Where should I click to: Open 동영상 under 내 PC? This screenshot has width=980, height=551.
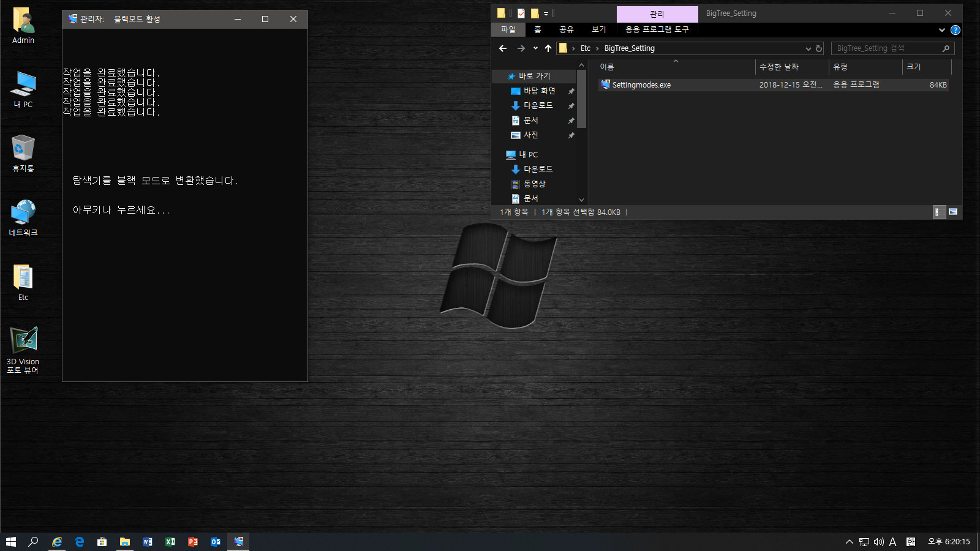534,184
